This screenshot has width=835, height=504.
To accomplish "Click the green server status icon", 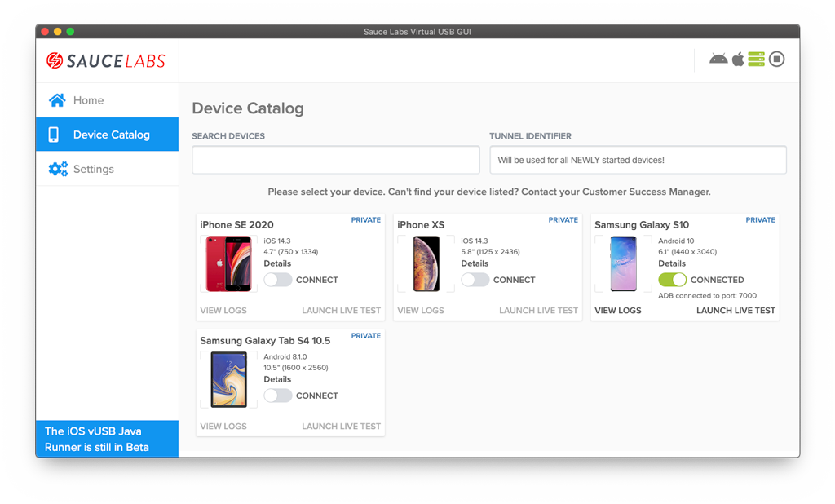I will tap(756, 60).
